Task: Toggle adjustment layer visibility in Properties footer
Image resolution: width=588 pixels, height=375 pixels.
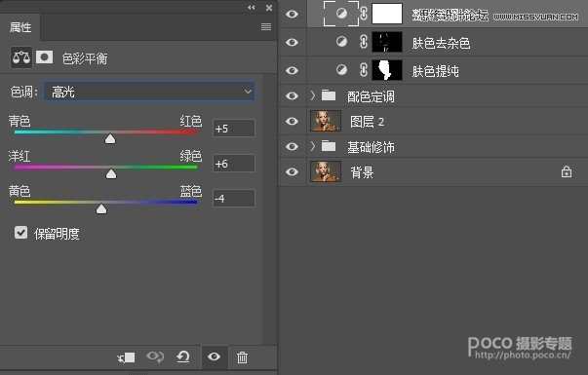Action: [214, 356]
